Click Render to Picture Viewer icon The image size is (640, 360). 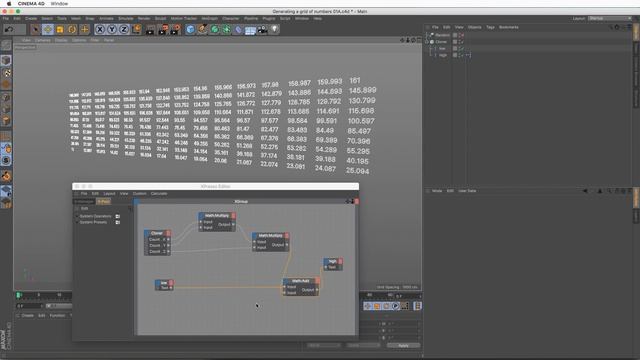pos(163,29)
